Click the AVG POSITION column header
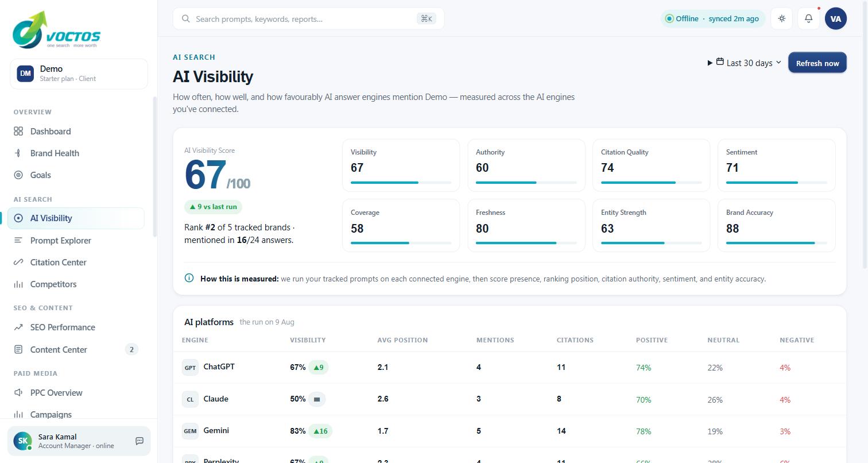Screen dimensions: 868x463 (x=402, y=340)
